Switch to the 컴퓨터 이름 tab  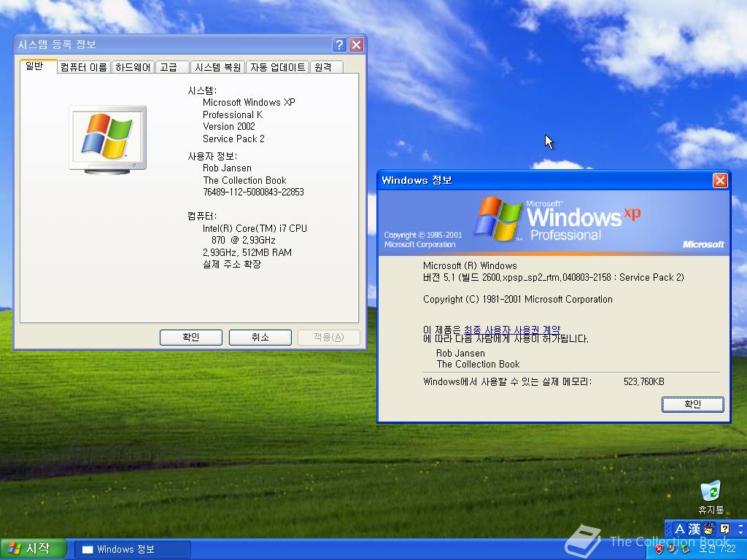pos(84,67)
